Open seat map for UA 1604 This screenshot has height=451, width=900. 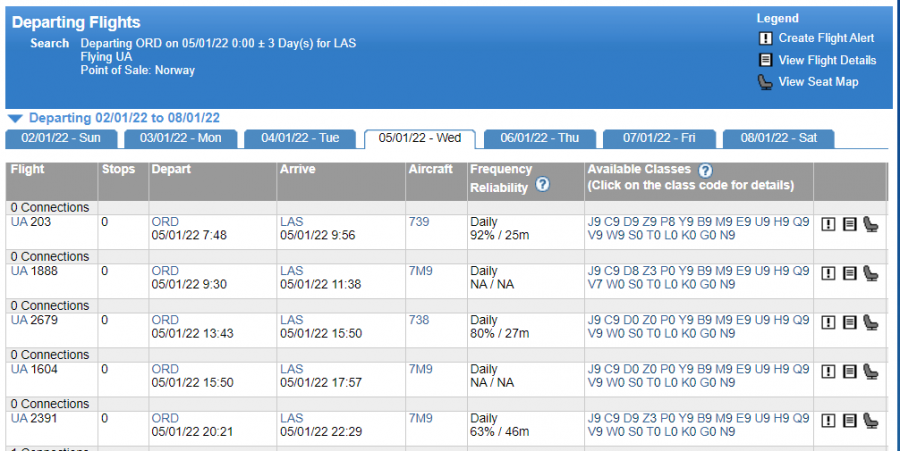click(x=871, y=372)
